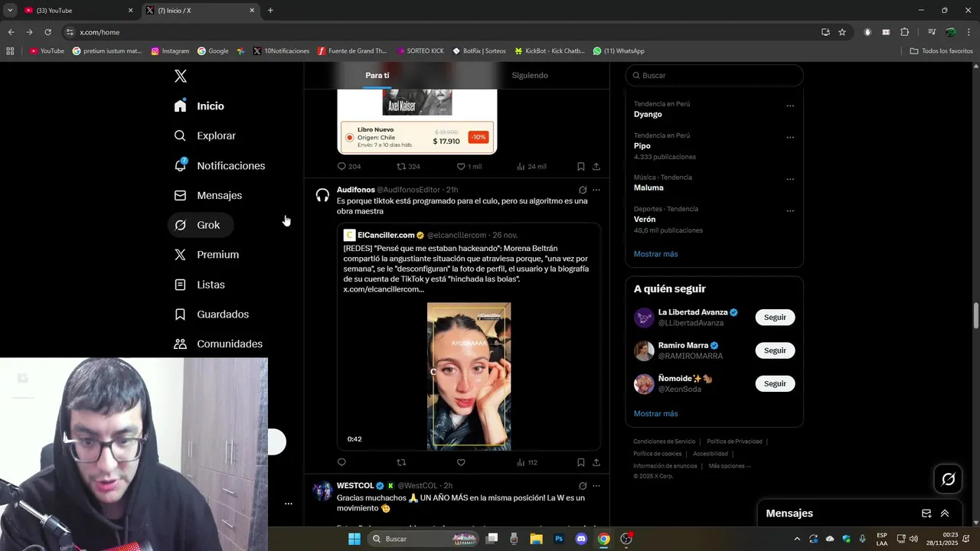Share the Audífonos post
Viewport: 980px width, 551px height.
596,462
